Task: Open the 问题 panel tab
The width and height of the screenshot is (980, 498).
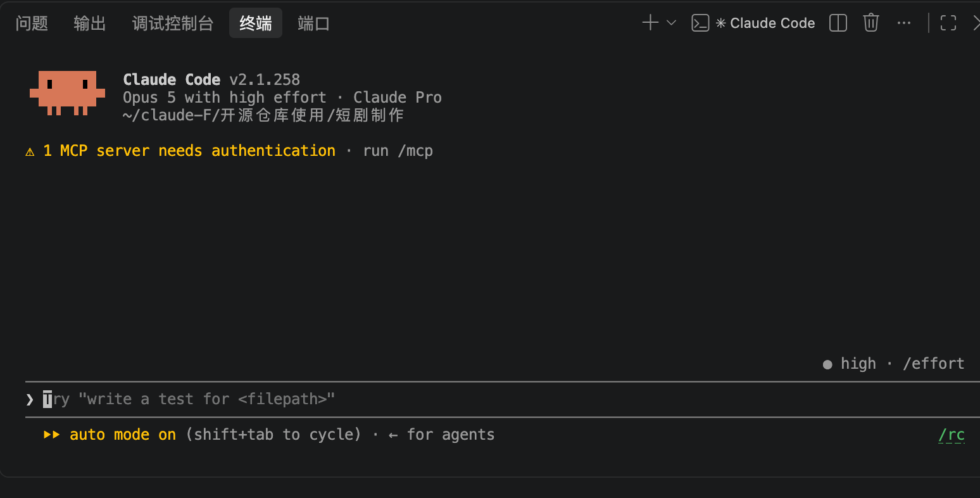Action: coord(32,23)
